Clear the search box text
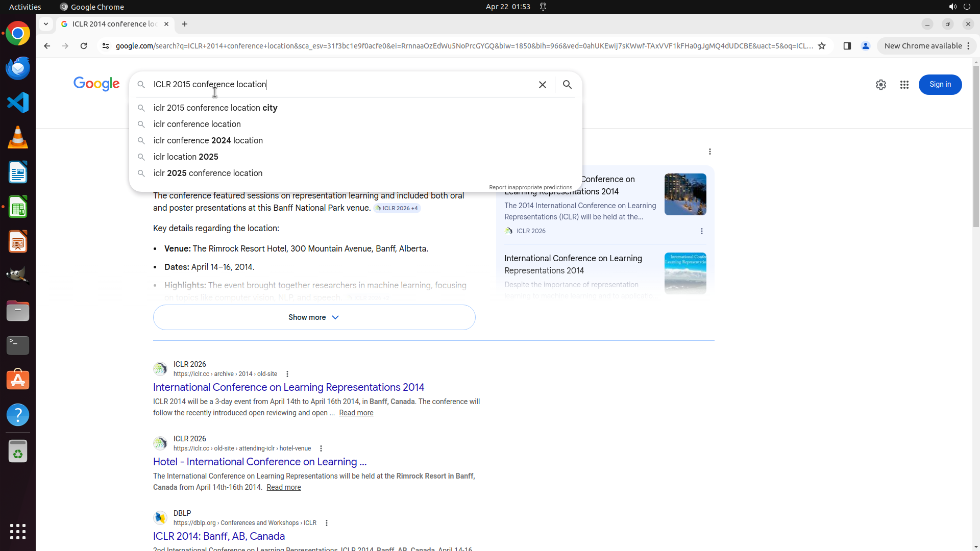 [x=542, y=85]
